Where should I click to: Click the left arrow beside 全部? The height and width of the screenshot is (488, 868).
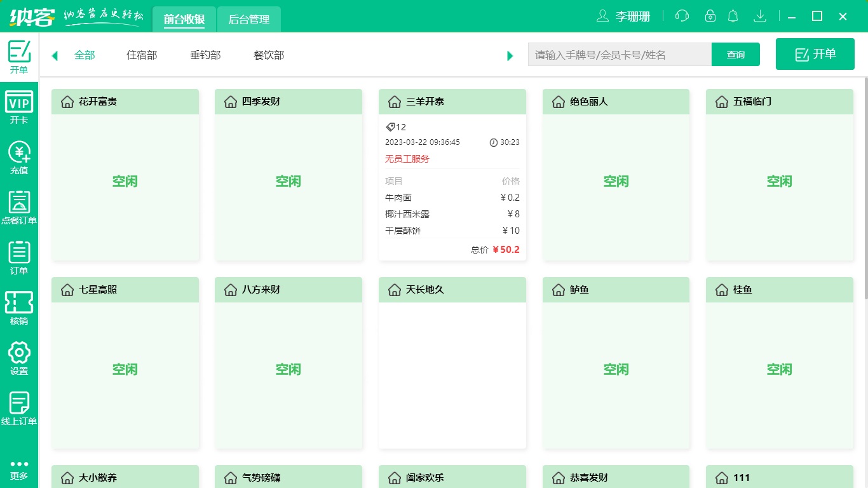tap(54, 55)
